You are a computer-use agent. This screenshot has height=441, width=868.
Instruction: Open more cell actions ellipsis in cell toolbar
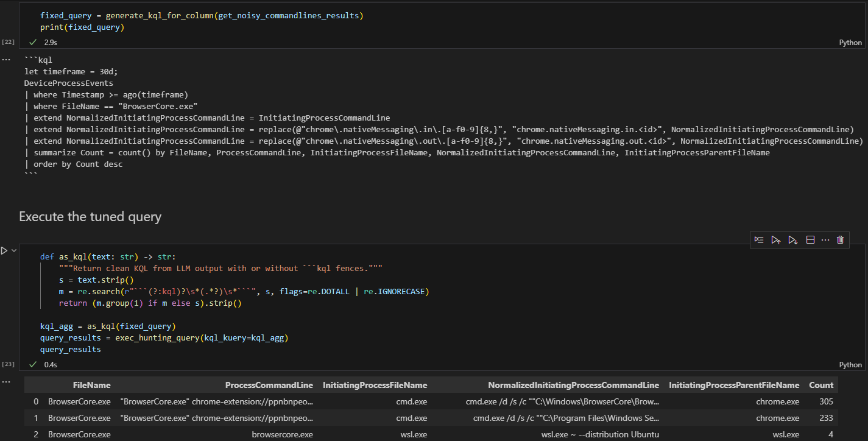tap(825, 240)
